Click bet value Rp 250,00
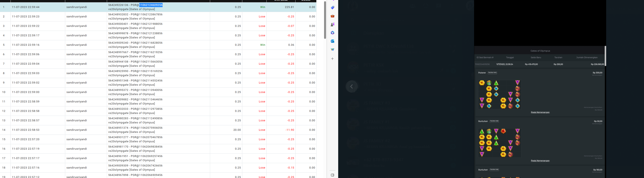This screenshot has width=644, height=178. [x=558, y=64]
